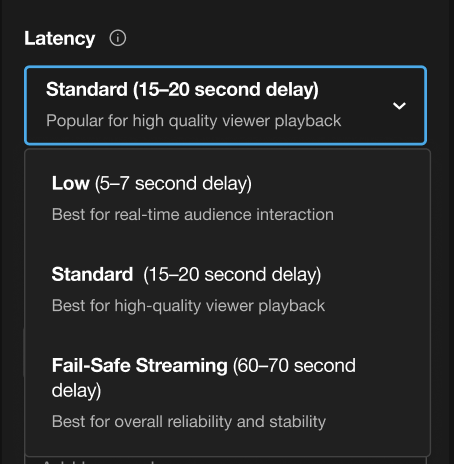Click 'Popular for high quality viewer playback' text
454x464 pixels.
tap(193, 121)
